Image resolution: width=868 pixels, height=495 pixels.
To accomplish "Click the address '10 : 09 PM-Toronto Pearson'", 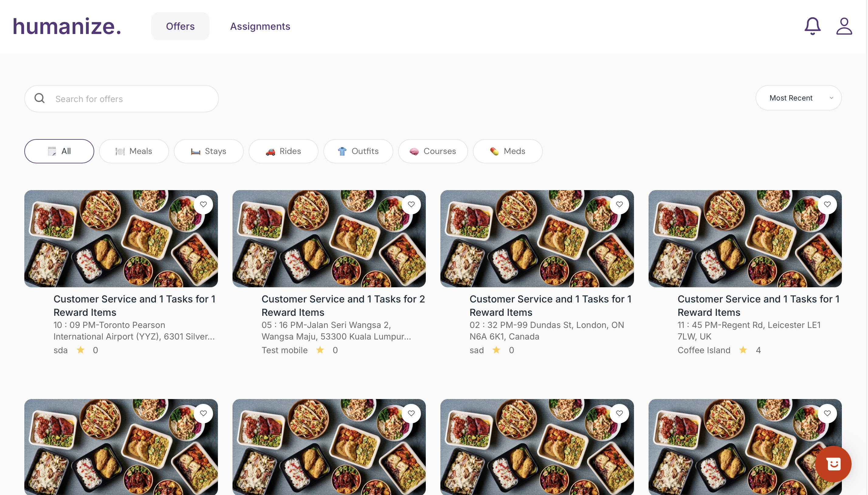I will [134, 331].
